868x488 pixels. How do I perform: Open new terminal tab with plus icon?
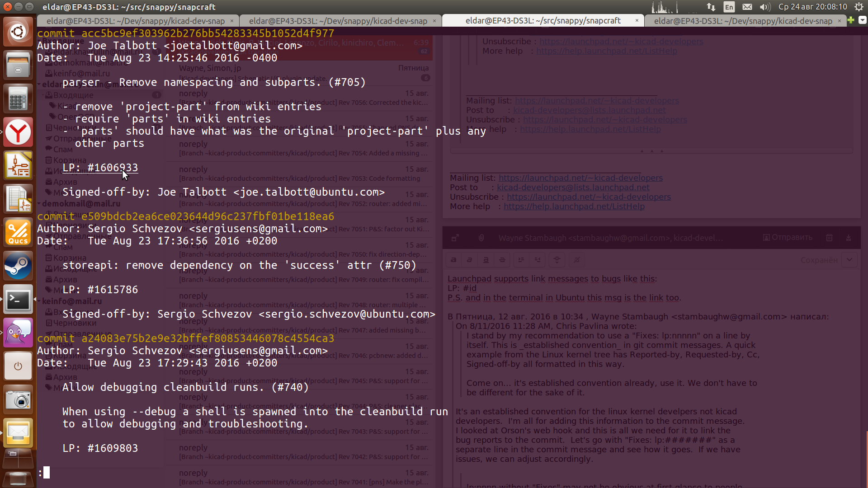click(851, 20)
